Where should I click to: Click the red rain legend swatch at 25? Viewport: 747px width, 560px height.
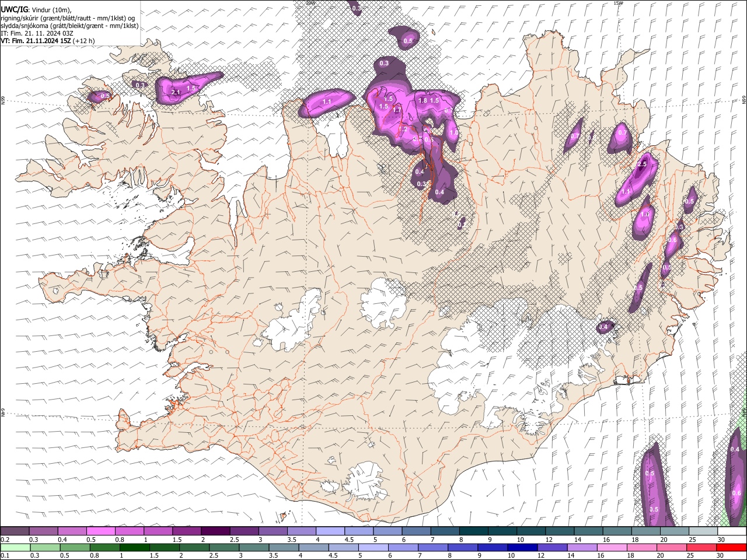(x=701, y=547)
